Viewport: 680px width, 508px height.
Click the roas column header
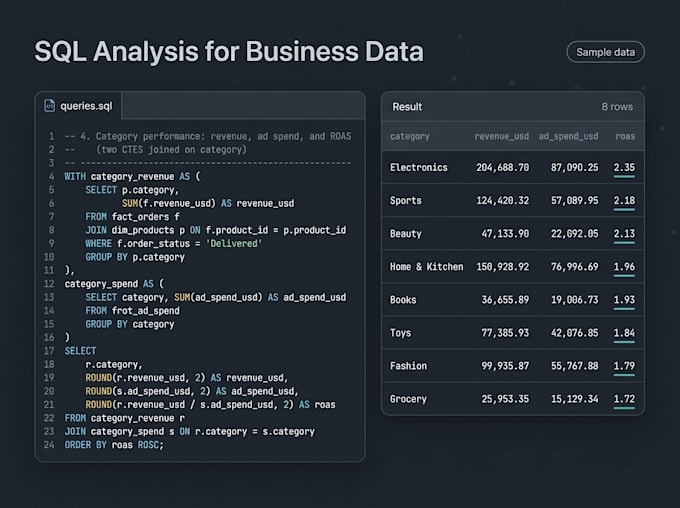625,136
